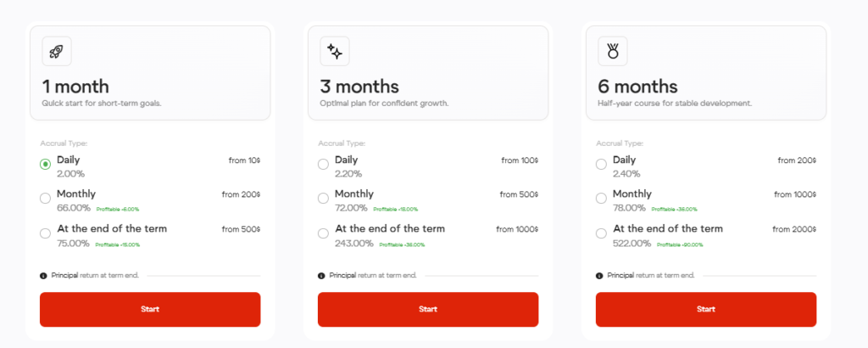This screenshot has height=348, width=868.
Task: Click the info icon in 3 months card
Action: [x=321, y=275]
